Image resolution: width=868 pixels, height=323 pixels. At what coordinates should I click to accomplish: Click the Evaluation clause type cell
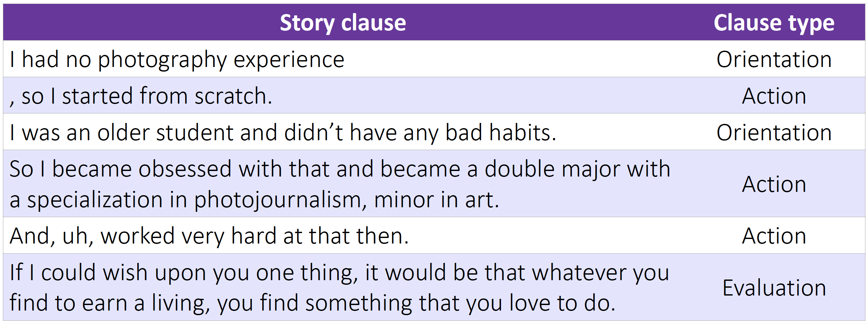(x=774, y=288)
